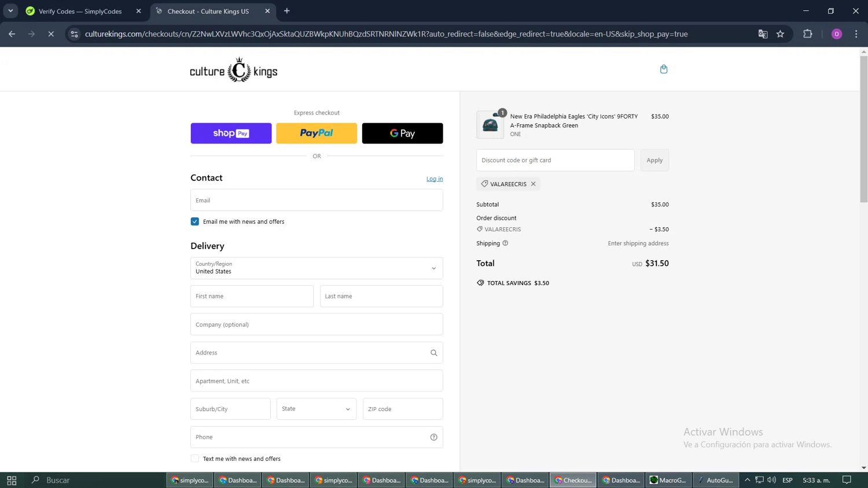Go back to the previous page

click(x=12, y=34)
